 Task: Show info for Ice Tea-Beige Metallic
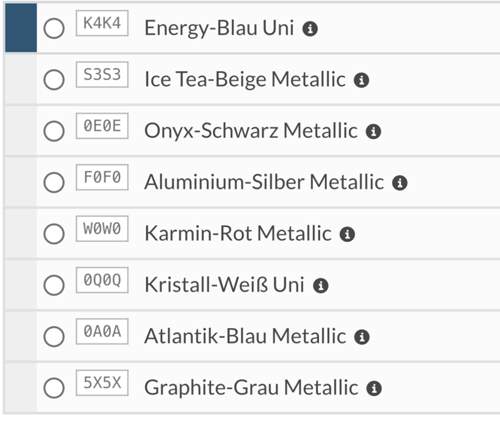tap(361, 80)
